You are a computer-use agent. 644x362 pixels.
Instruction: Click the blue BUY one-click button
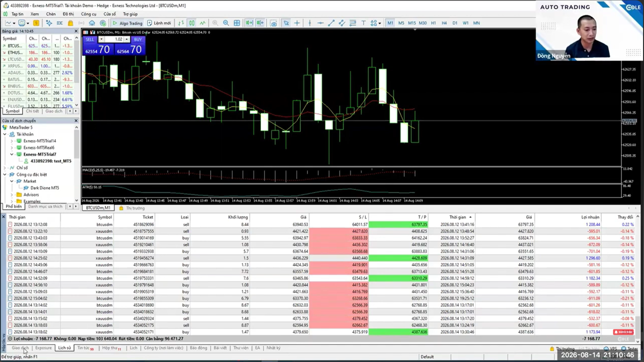tap(130, 50)
